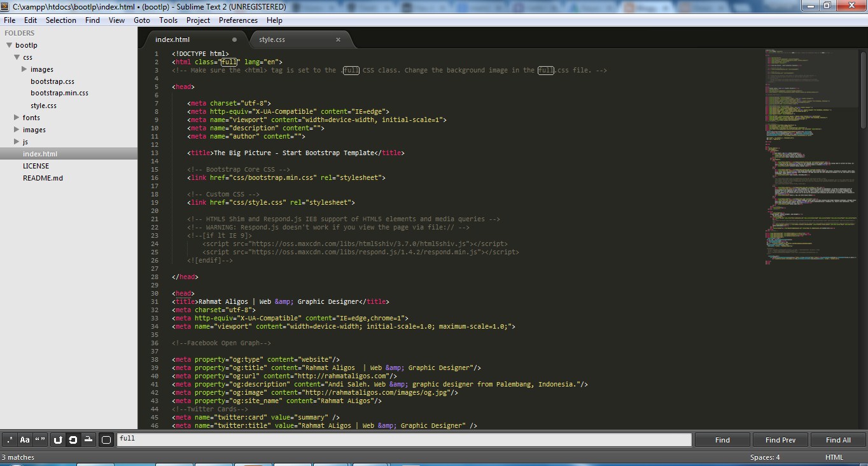Open the Selection menu
The image size is (868, 466).
[x=61, y=20]
